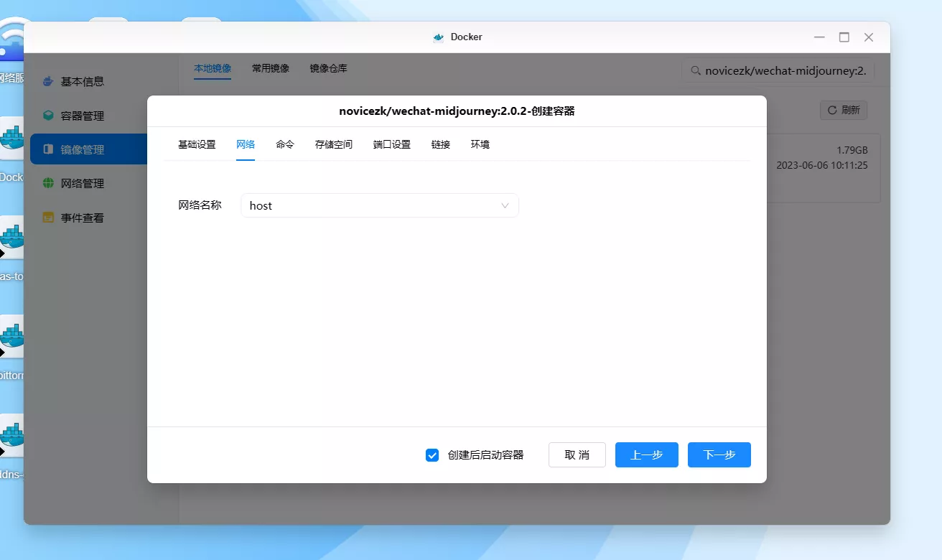Maximize the Docker window
The image size is (942, 560).
pos(844,37)
